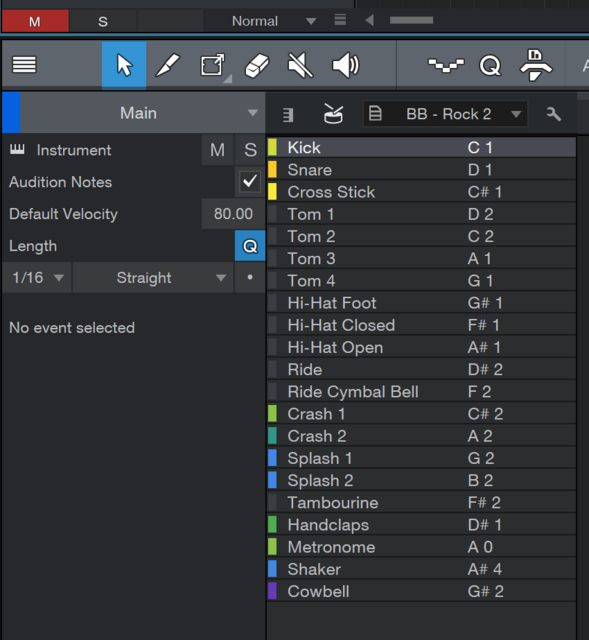Select the Hi-Hat Open row
The image size is (589, 640).
(421, 347)
